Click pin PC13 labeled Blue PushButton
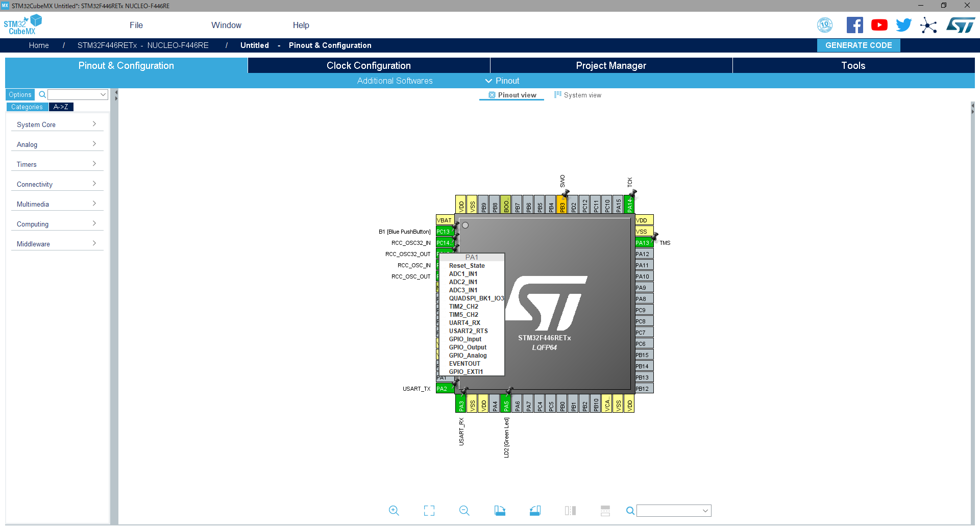Screen dimensions: 980x529 pos(444,231)
